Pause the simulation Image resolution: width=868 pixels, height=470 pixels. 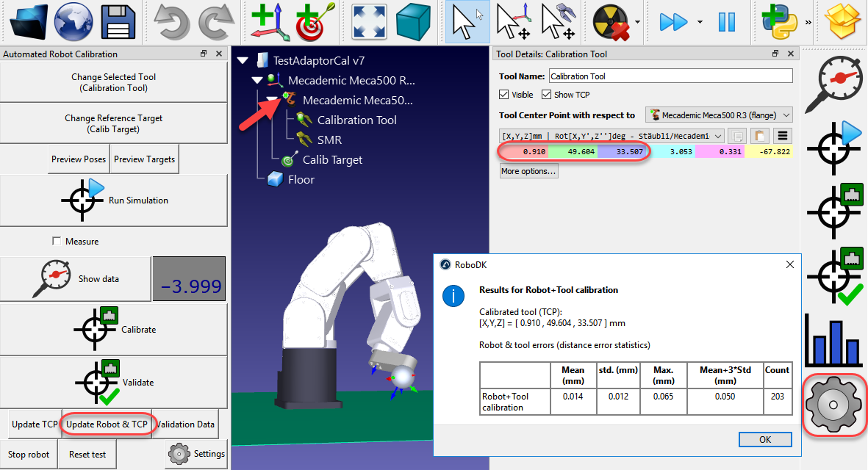[727, 21]
